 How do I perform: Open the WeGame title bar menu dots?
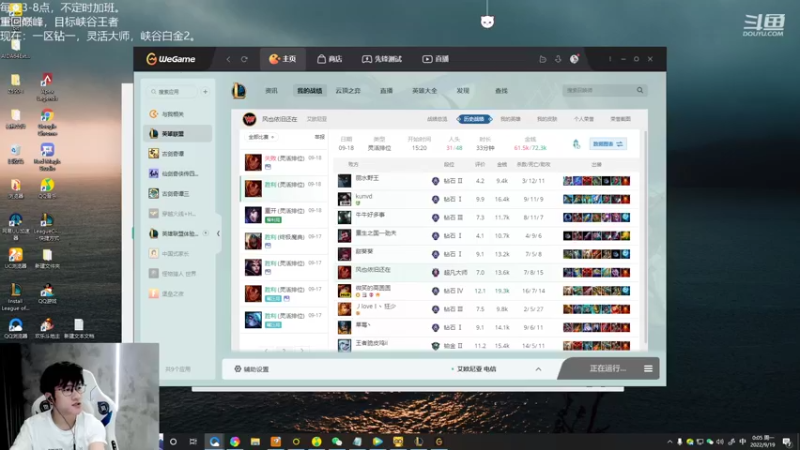tap(610, 59)
